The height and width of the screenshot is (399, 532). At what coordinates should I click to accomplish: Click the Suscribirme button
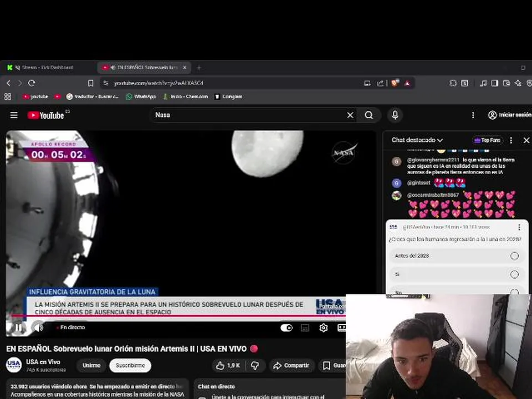tap(130, 365)
